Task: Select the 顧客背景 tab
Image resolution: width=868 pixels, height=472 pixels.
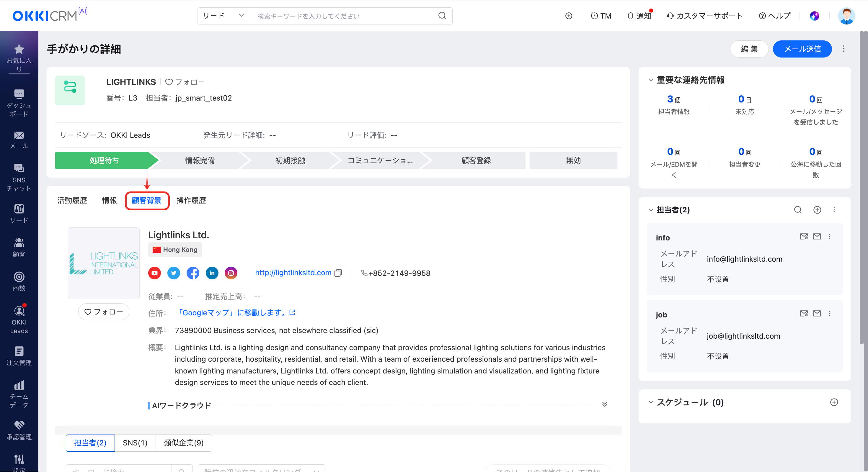Action: [x=146, y=200]
